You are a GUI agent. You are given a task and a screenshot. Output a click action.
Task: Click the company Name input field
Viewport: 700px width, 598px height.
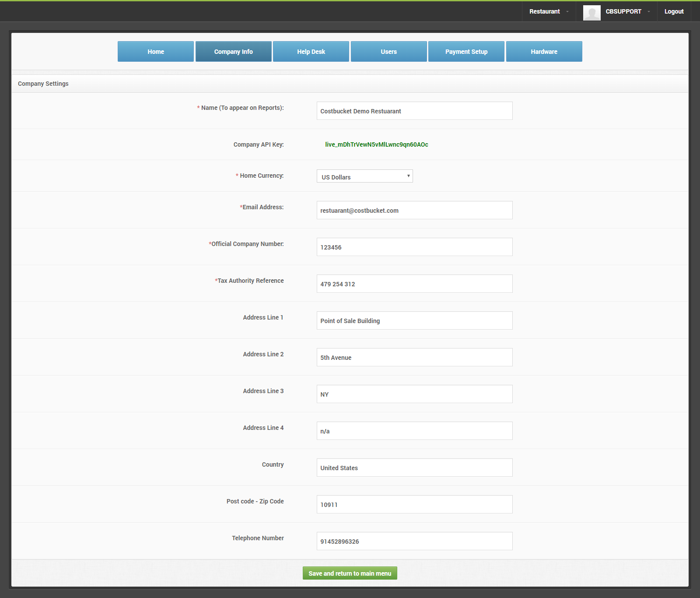coord(414,111)
